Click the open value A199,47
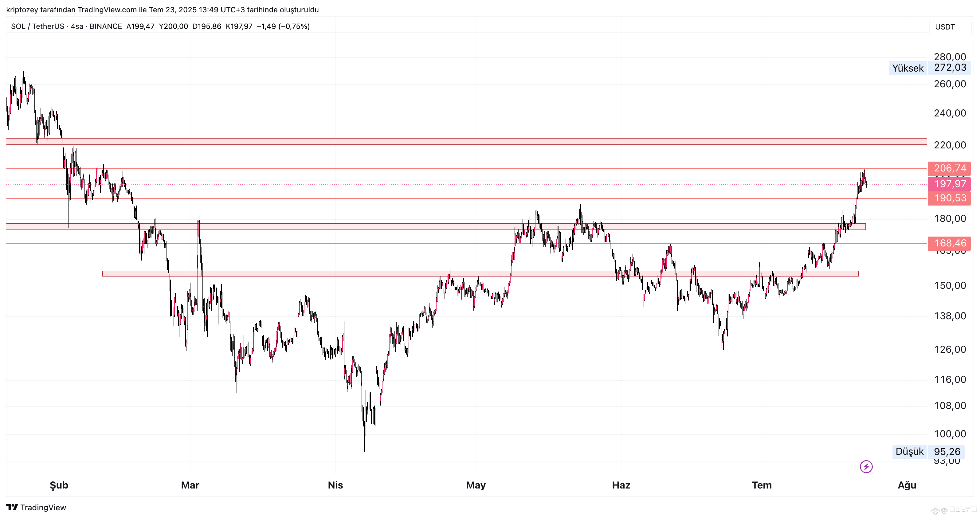Viewport: 980px width, 518px height. (x=140, y=26)
